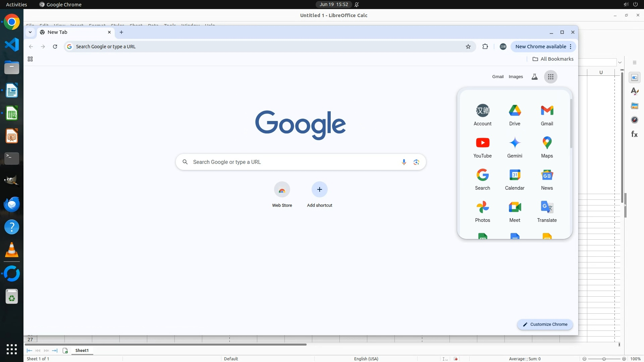Open Google Maps app icon
The height and width of the screenshot is (362, 644).
coord(547,147)
